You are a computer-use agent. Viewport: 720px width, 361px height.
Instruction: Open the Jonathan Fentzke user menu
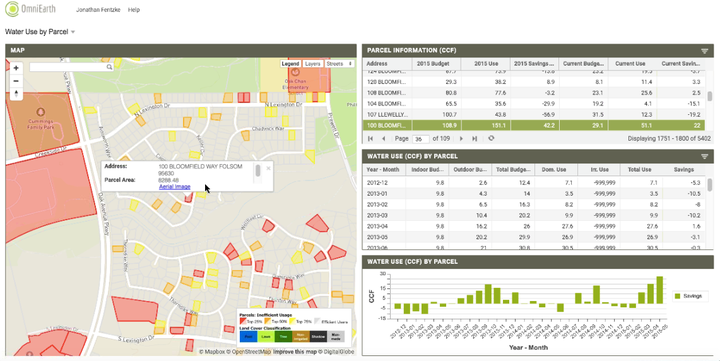[98, 10]
